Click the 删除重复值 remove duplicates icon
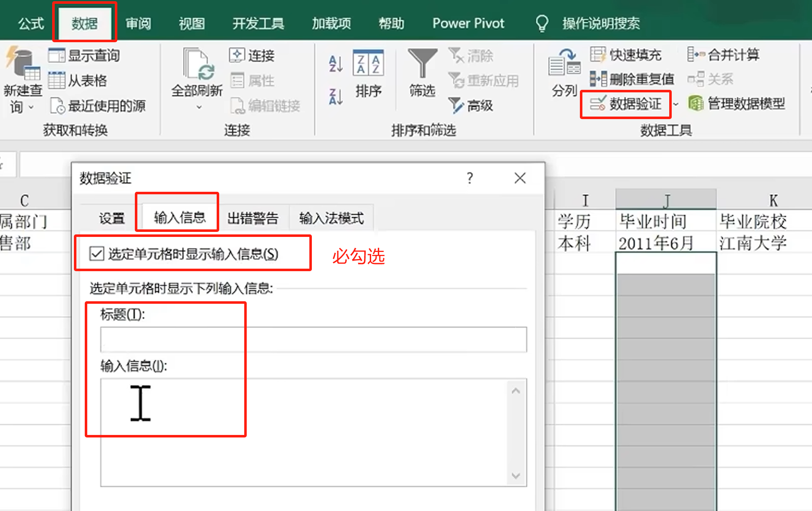The image size is (812, 511). pyautogui.click(x=597, y=79)
